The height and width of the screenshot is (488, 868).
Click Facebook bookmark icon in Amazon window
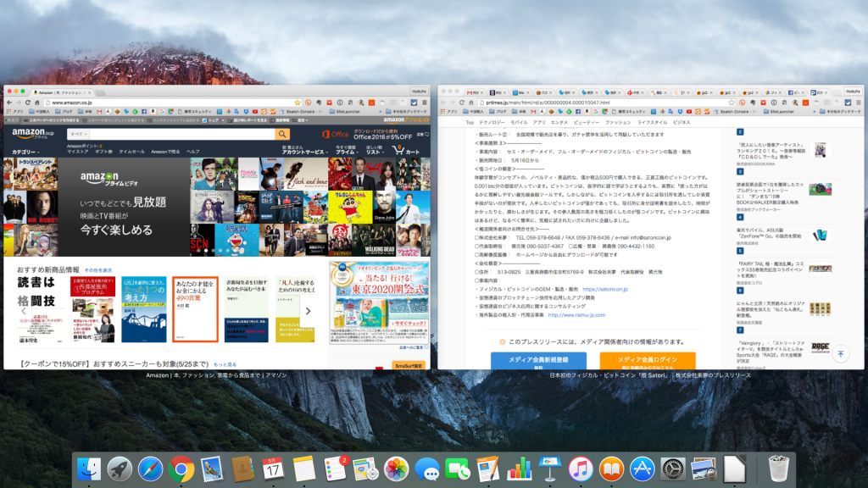(144, 111)
